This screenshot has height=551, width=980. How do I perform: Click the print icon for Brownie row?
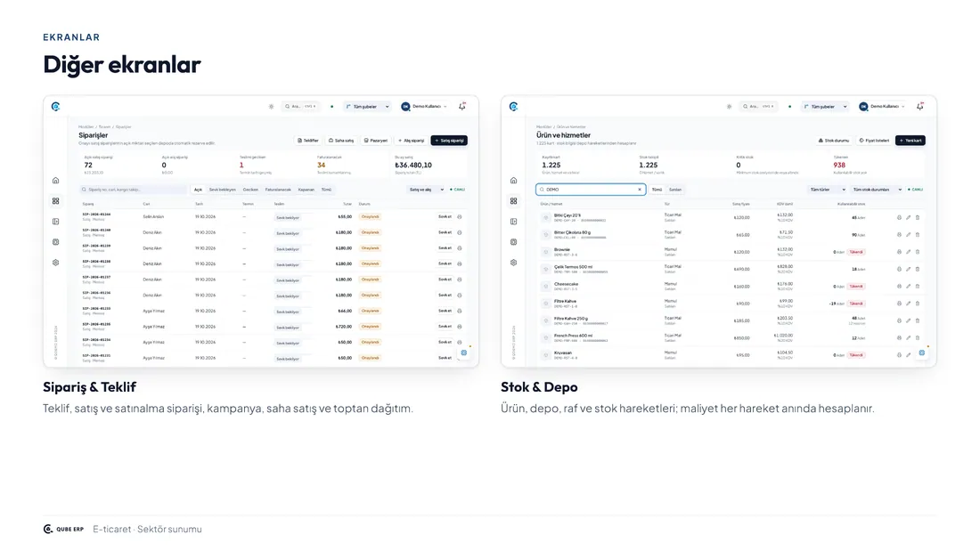click(900, 252)
